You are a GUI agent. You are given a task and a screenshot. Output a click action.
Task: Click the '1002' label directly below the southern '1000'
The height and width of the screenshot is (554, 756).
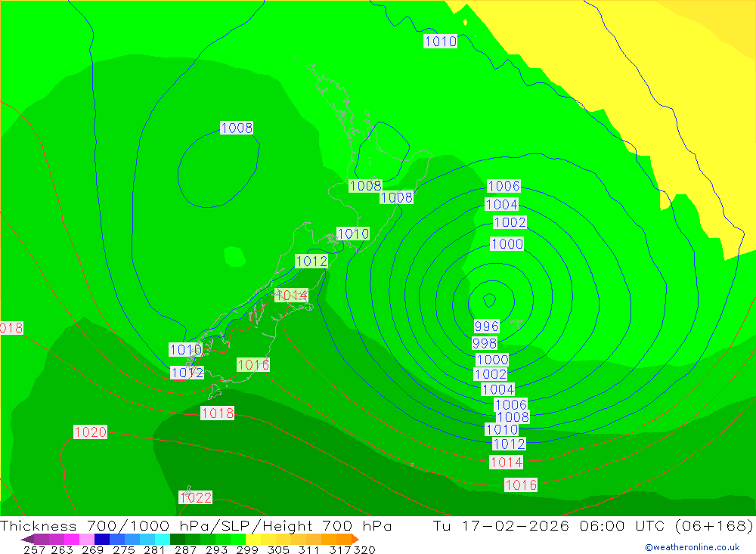point(491,374)
